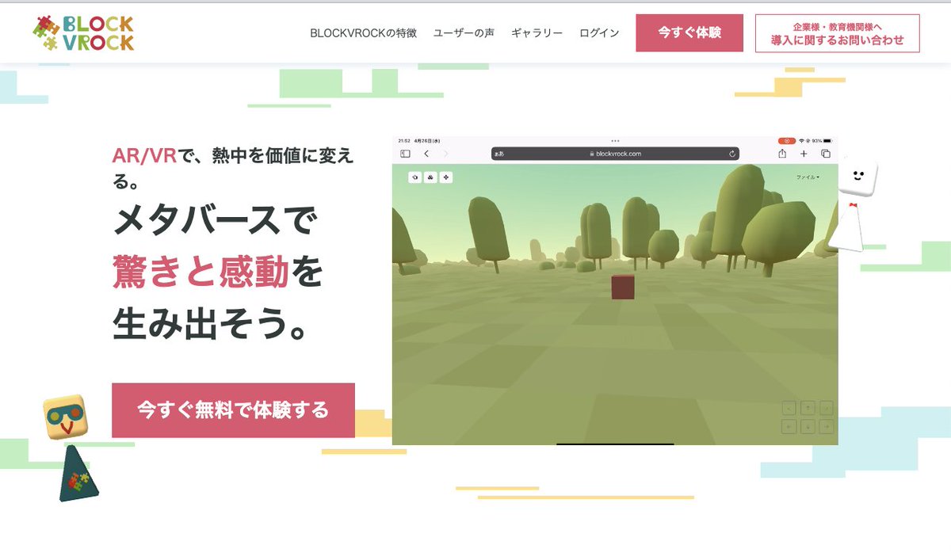
Task: Click browser forward arrow in preview
Action: [x=445, y=154]
